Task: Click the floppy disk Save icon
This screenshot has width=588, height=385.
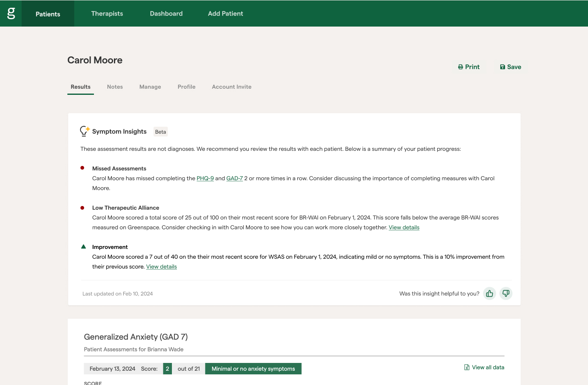Action: click(502, 67)
